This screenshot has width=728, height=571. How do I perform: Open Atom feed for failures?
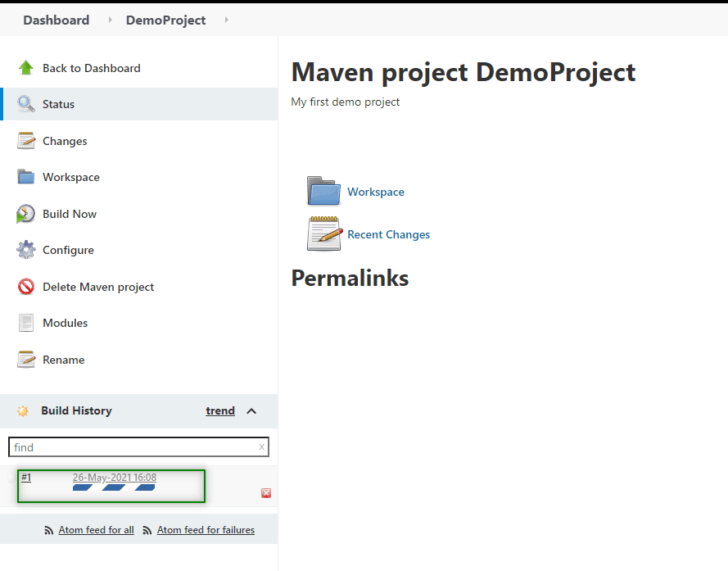click(x=206, y=530)
